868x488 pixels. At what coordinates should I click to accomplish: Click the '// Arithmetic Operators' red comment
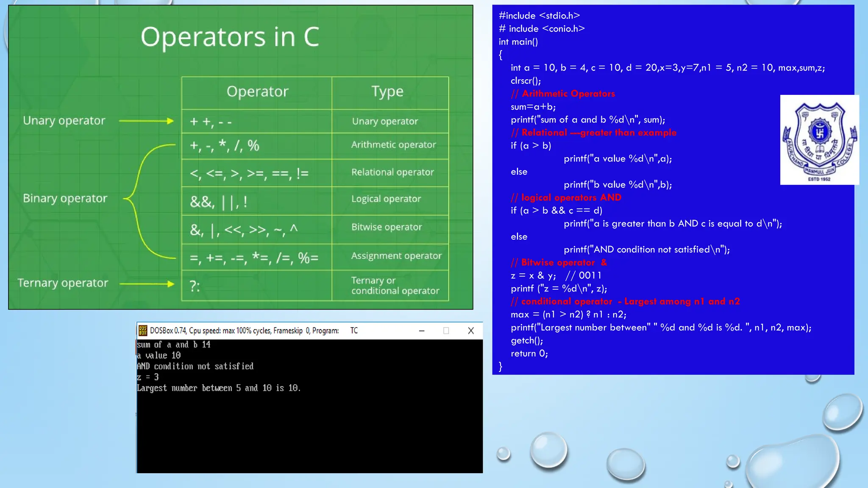pos(563,94)
